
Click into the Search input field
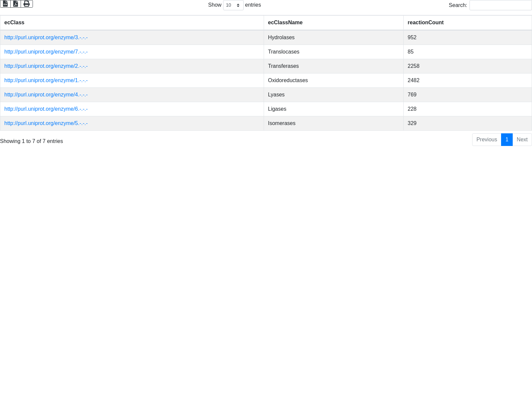pyautogui.click(x=500, y=5)
